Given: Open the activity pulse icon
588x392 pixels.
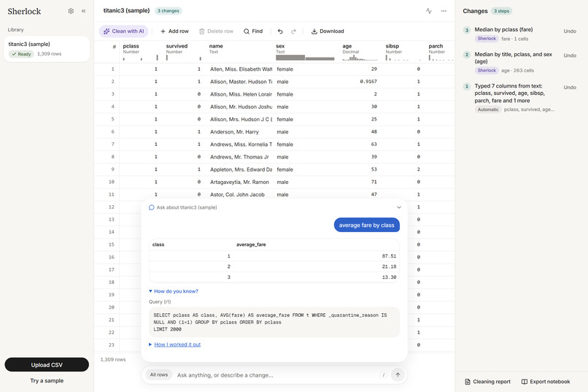Looking at the screenshot, I should pyautogui.click(x=429, y=11).
